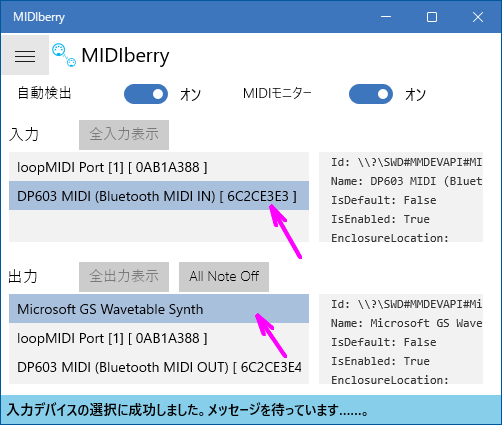Select loopMIDI Port [1] in output list
The image size is (502, 425).
(159, 338)
